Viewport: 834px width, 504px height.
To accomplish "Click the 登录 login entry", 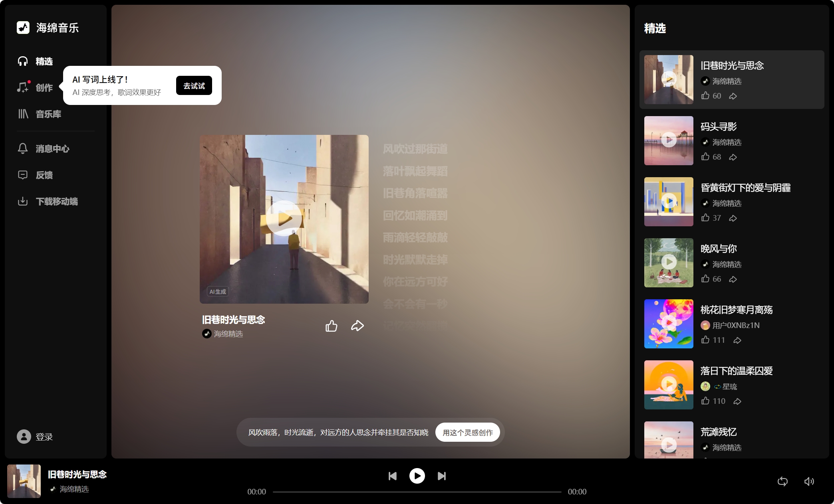I will (x=35, y=437).
